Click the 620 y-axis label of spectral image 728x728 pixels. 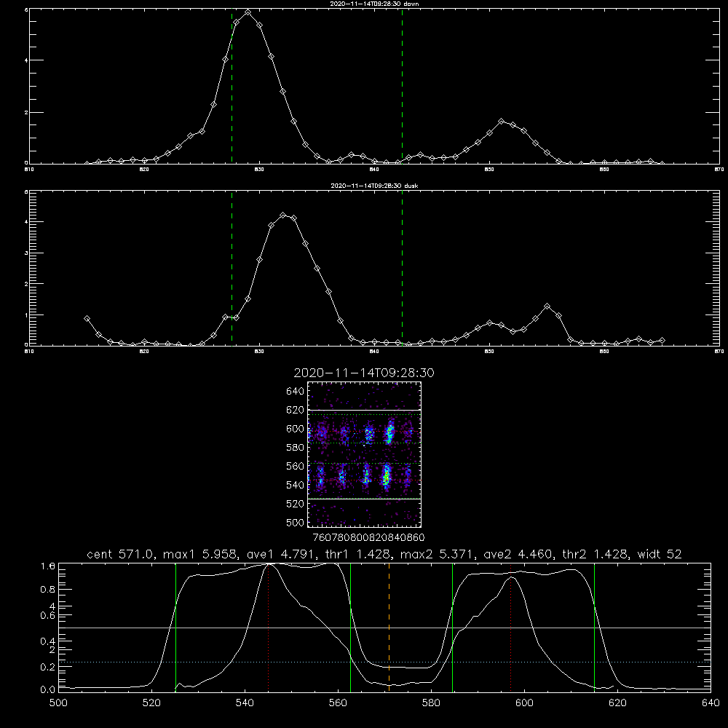[295, 410]
